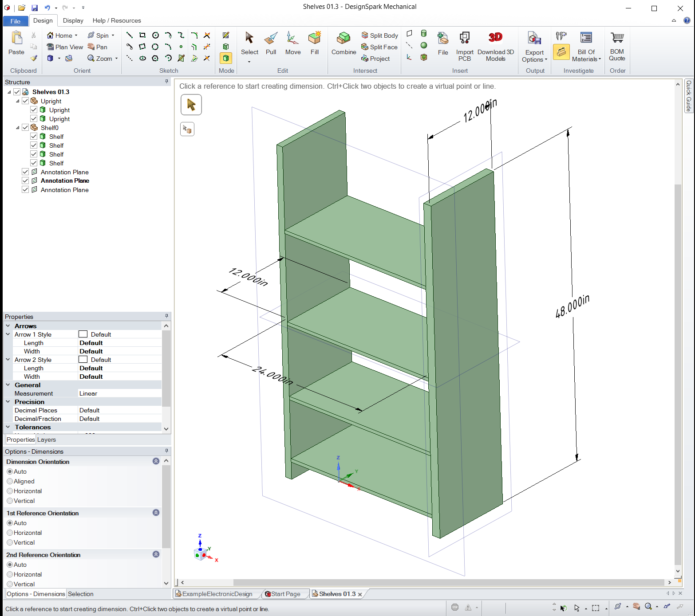
Task: Collapse the Upright tree node
Action: (x=18, y=101)
